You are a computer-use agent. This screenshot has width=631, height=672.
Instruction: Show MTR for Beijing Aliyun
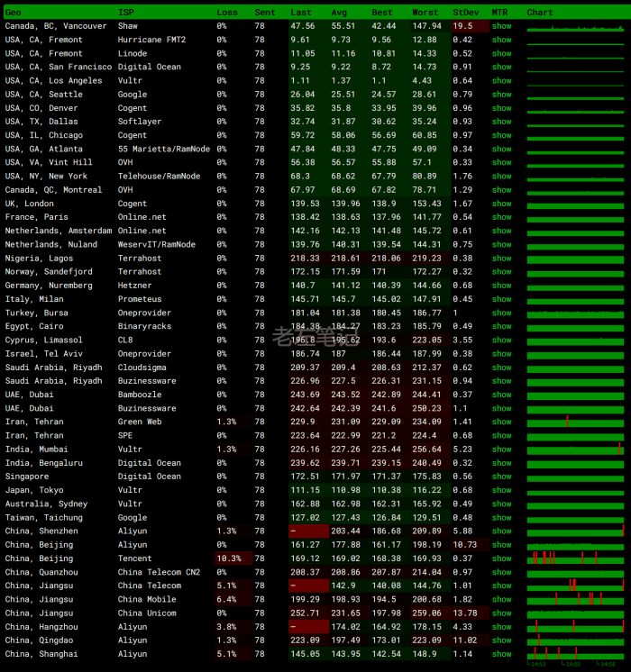pos(501,545)
